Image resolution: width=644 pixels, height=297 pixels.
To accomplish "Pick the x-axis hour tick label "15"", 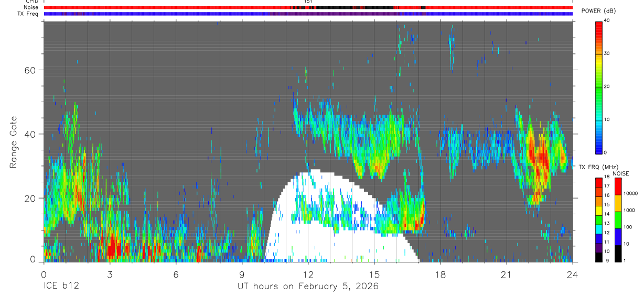I will (374, 274).
